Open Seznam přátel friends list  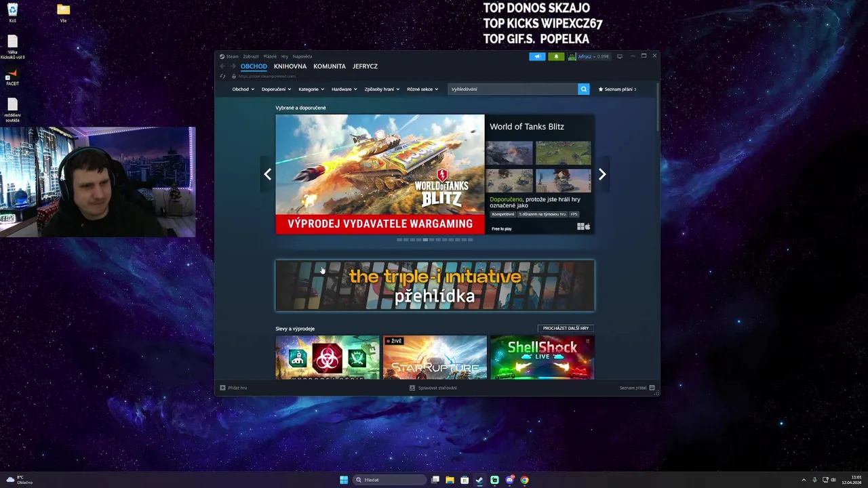click(x=637, y=388)
